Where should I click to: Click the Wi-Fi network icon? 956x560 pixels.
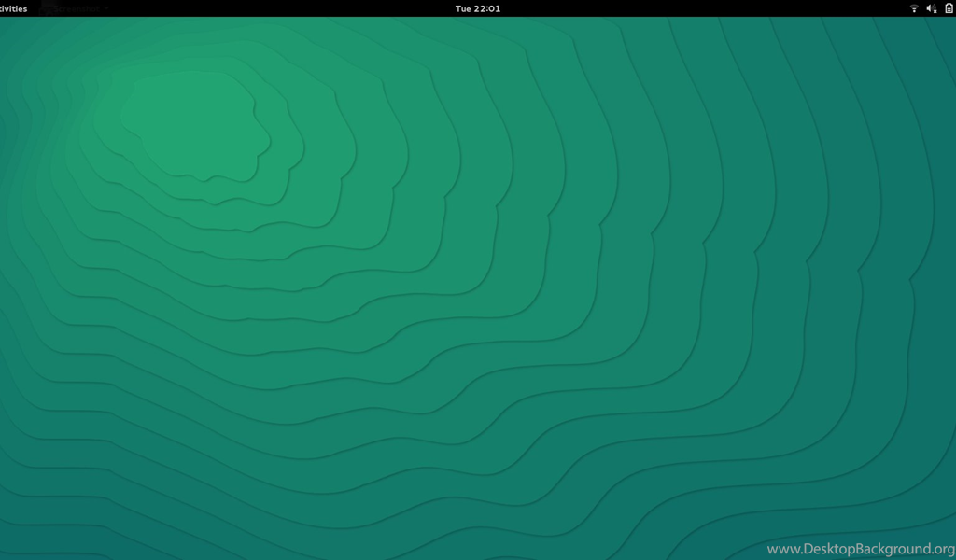[x=913, y=8]
